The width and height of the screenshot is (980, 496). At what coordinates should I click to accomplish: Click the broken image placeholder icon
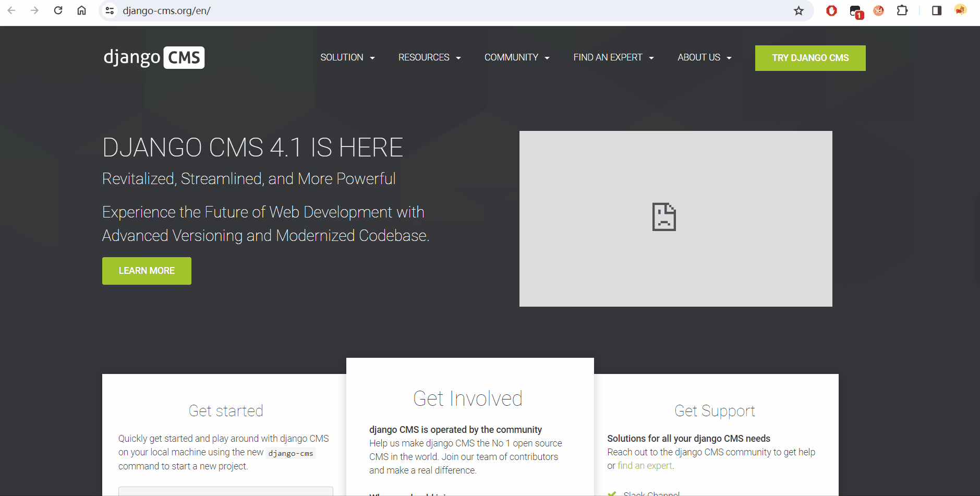tap(664, 217)
